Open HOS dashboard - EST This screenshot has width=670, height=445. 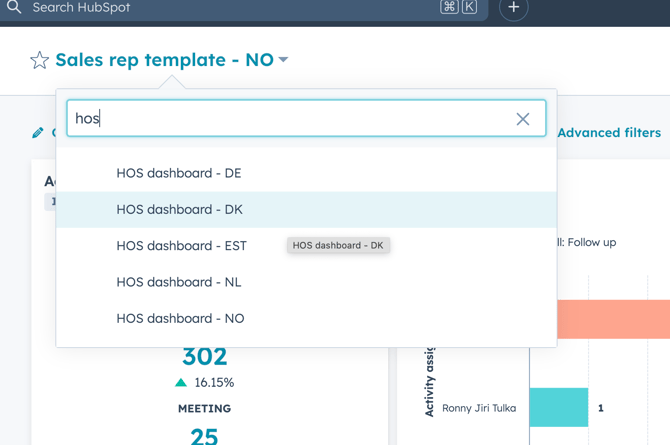(x=181, y=246)
